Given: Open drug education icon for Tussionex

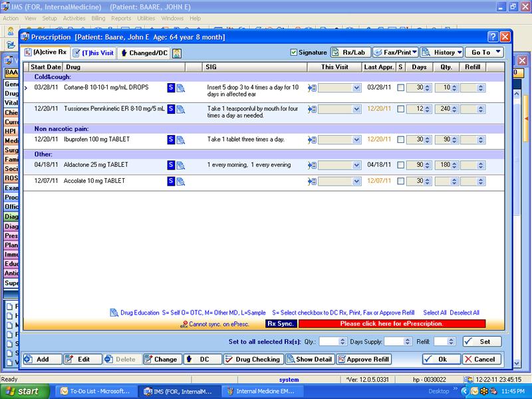Looking at the screenshot, I should point(181,110).
